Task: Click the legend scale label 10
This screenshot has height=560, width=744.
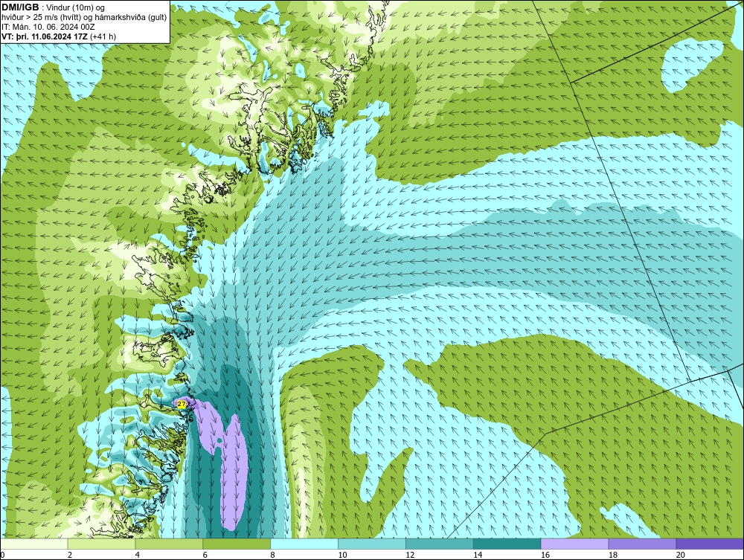Action: 342,555
